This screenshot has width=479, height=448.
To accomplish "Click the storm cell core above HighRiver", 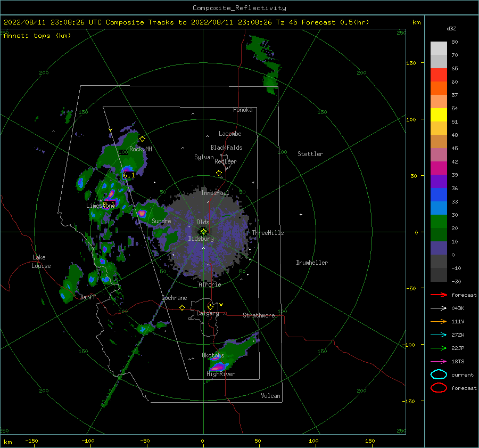I will (218, 366).
